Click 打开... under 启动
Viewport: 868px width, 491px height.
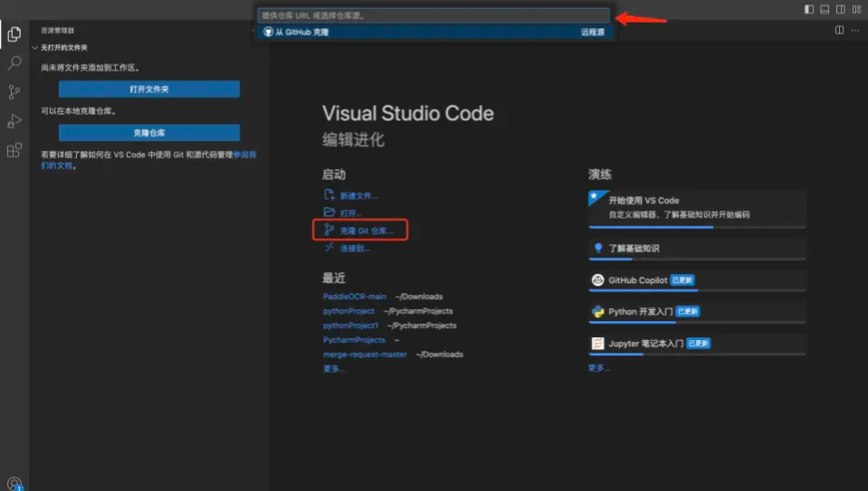(351, 212)
